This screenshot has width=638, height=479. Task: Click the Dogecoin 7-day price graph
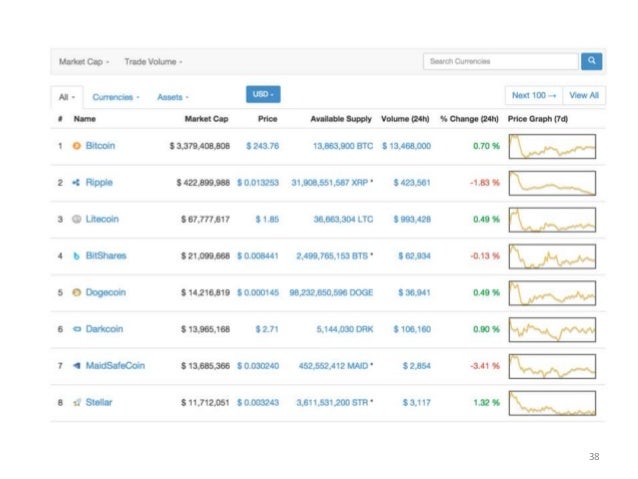point(552,293)
